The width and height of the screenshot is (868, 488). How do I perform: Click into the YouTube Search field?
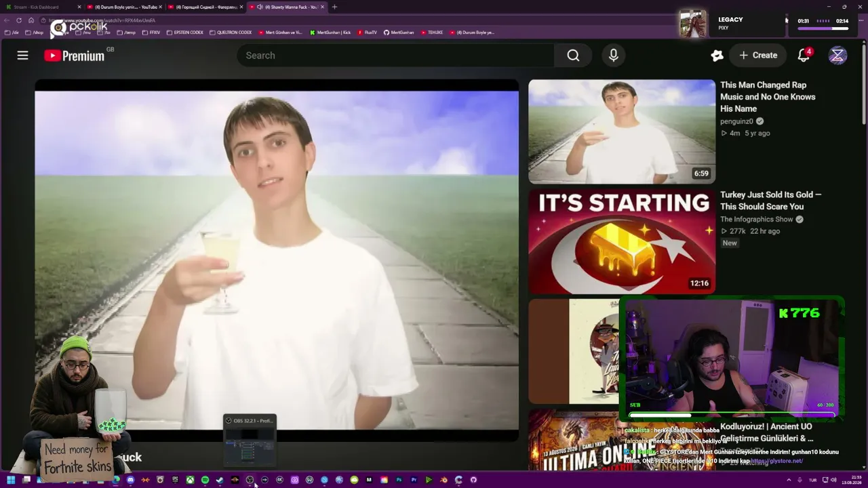(395, 56)
